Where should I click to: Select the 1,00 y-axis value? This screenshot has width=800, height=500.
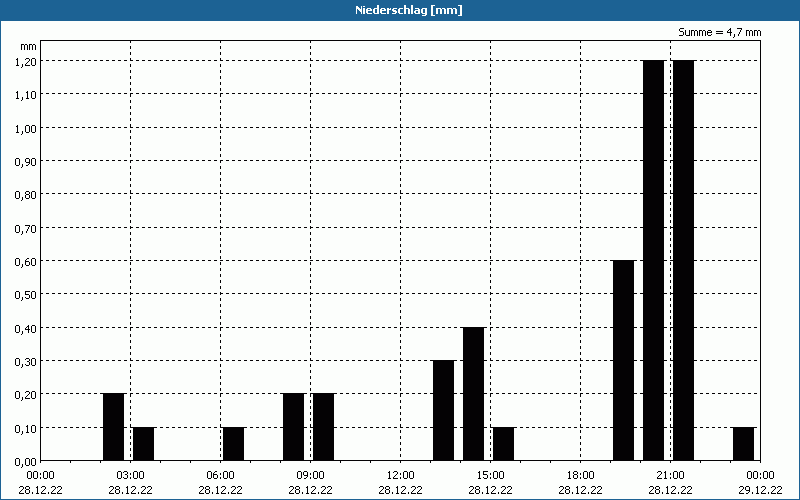(26, 128)
